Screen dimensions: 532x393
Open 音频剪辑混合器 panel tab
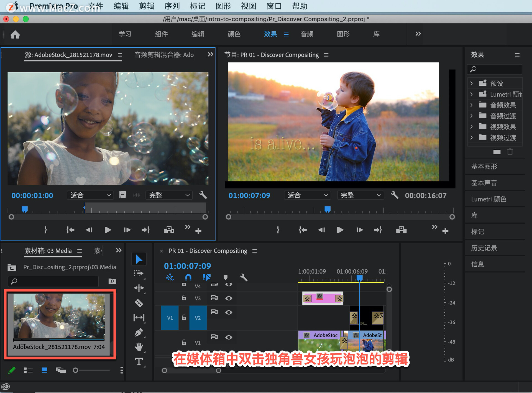(x=164, y=55)
